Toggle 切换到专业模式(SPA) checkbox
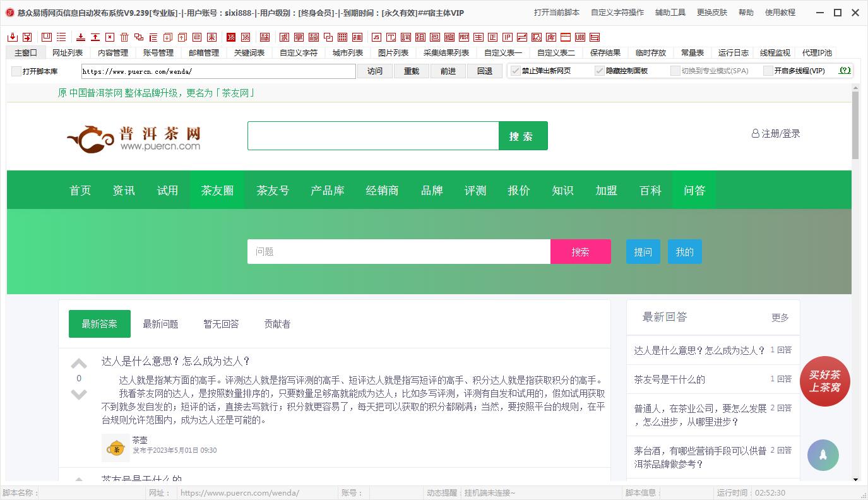 pyautogui.click(x=675, y=71)
